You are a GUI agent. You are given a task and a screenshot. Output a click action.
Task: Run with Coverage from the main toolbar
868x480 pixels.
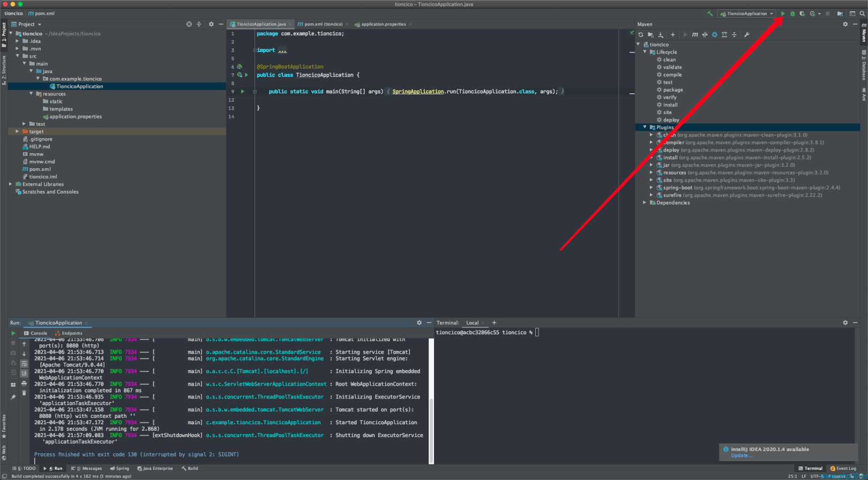(802, 13)
